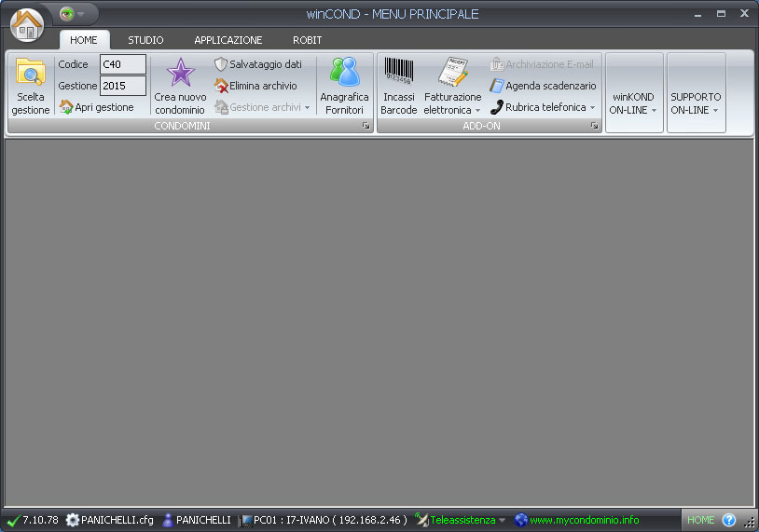Click the Incassi Barcode icon

pyautogui.click(x=399, y=74)
